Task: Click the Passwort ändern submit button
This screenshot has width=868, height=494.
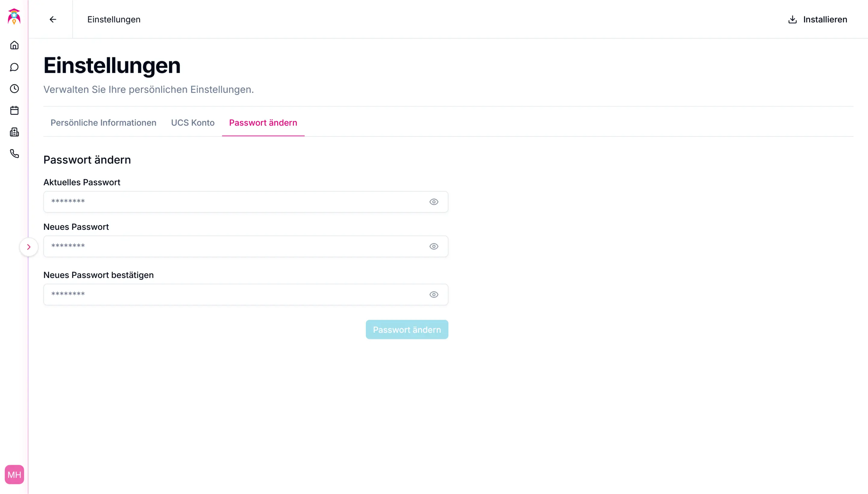Action: tap(407, 330)
